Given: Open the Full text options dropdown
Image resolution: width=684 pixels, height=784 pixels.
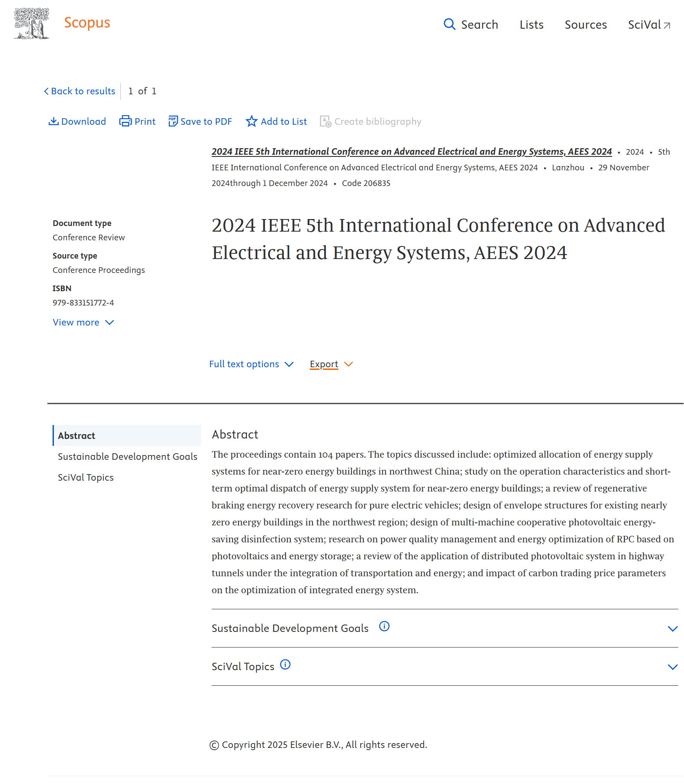Looking at the screenshot, I should (x=251, y=364).
